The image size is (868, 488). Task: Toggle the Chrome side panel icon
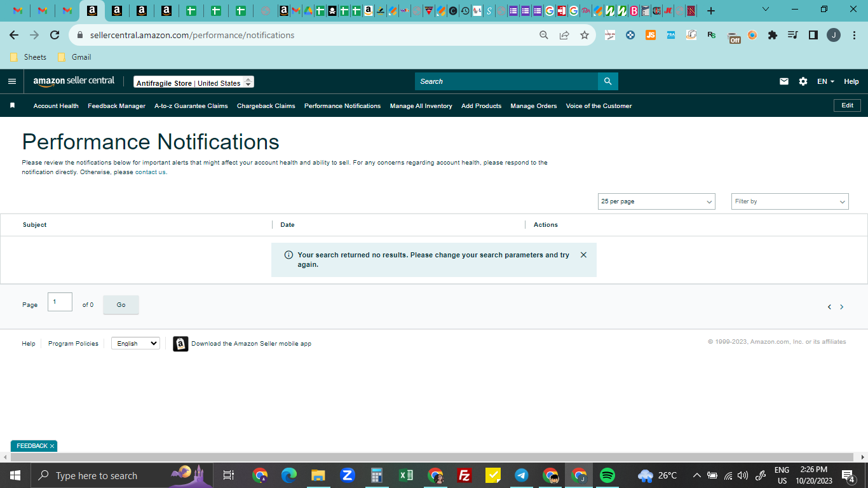click(x=813, y=35)
